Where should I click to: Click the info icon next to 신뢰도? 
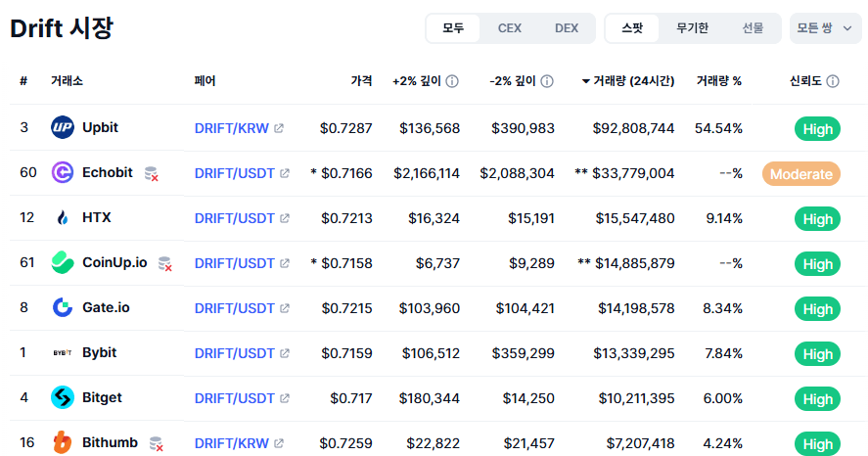(x=833, y=81)
